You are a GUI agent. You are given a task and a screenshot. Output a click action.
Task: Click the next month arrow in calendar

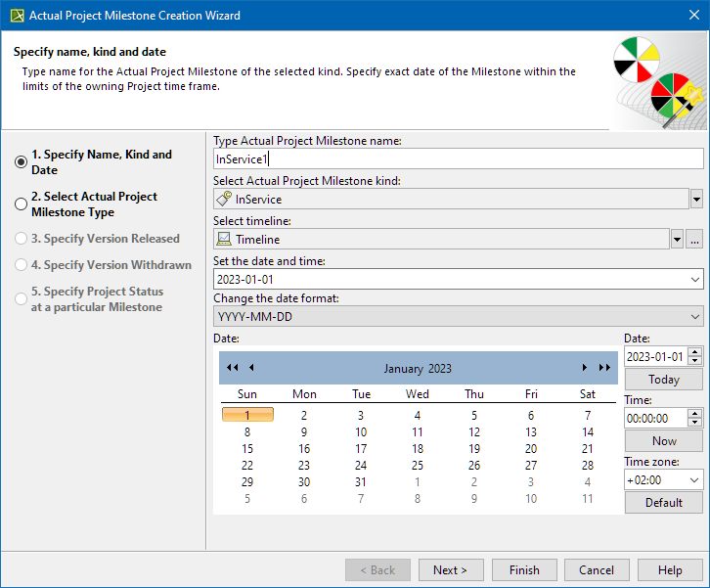click(x=585, y=368)
